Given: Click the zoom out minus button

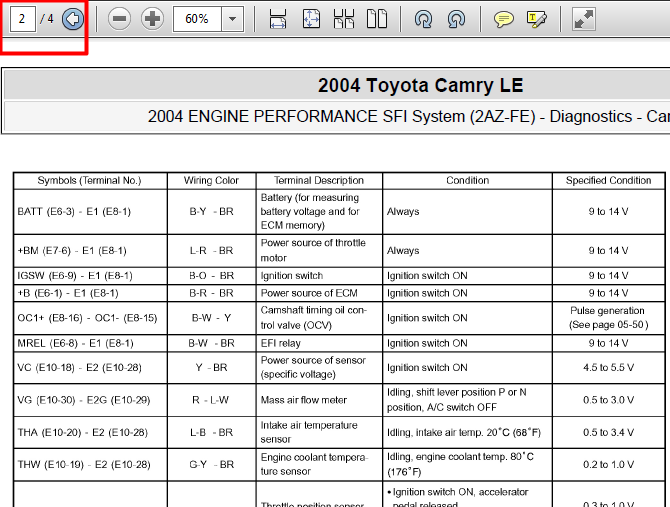Looking at the screenshot, I should tap(119, 19).
